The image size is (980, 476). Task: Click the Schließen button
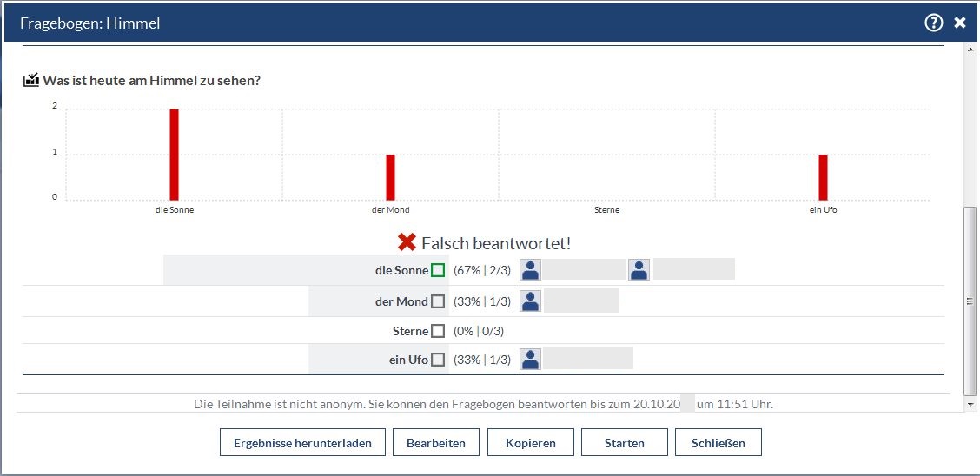coord(718,443)
